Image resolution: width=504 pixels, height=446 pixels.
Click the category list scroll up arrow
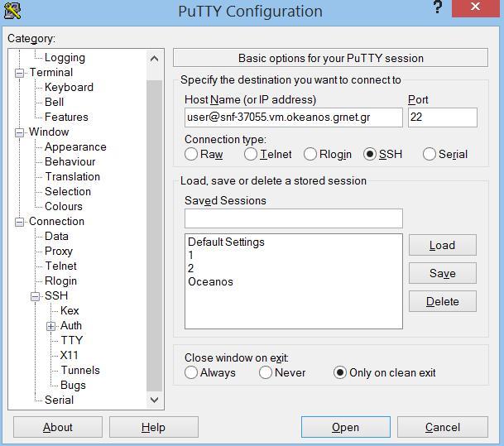[154, 59]
